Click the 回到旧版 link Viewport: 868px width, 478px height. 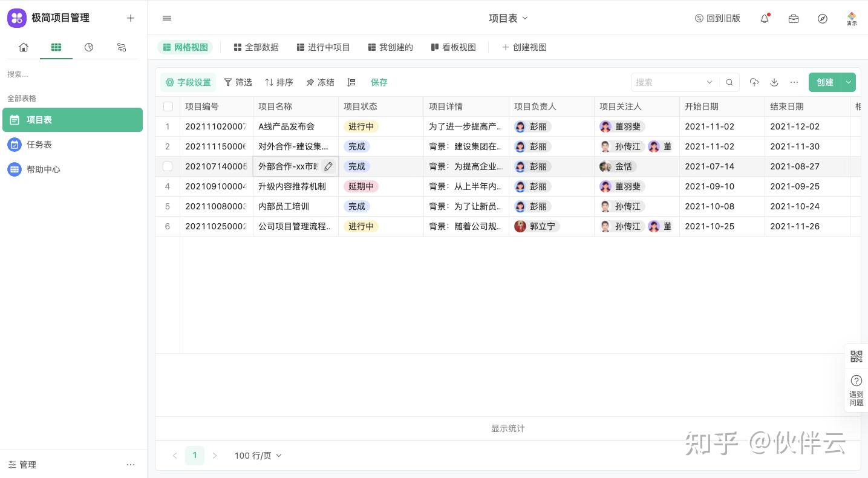coord(717,18)
